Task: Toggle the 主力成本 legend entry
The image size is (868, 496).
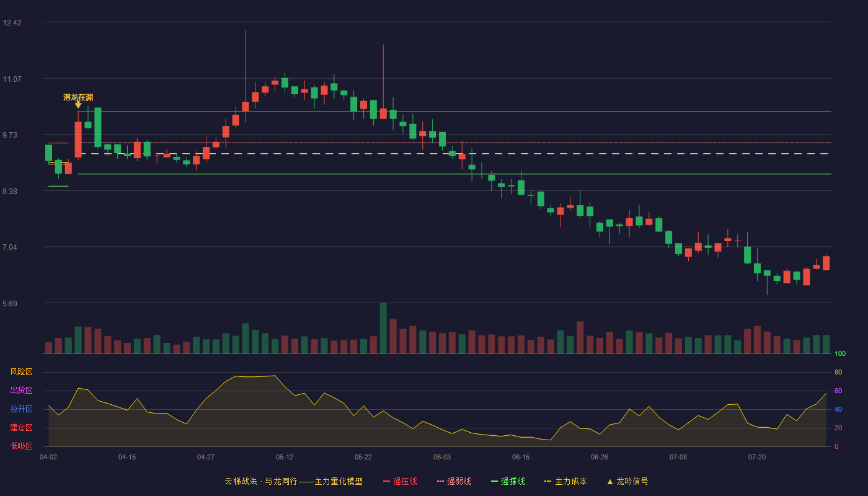Action: [565, 481]
